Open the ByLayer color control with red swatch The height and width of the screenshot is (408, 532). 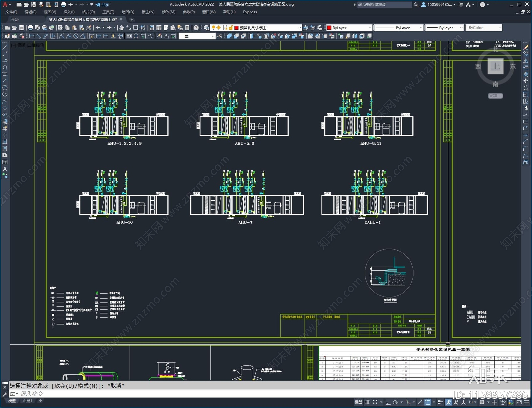click(x=349, y=28)
